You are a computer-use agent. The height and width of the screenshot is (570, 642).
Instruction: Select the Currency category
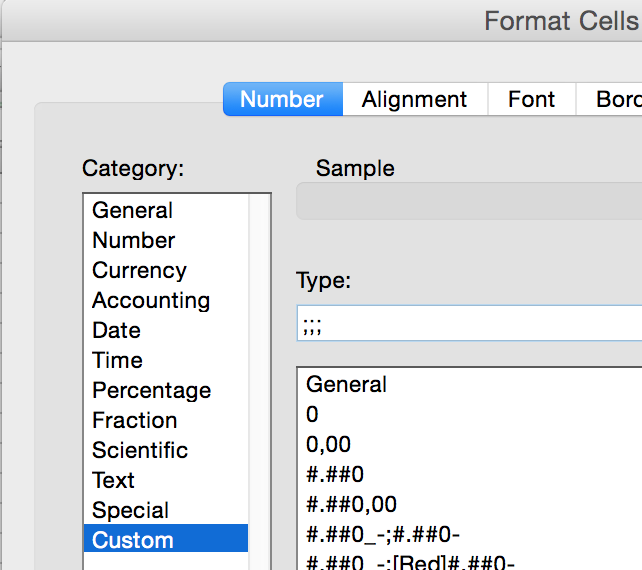coord(139,271)
